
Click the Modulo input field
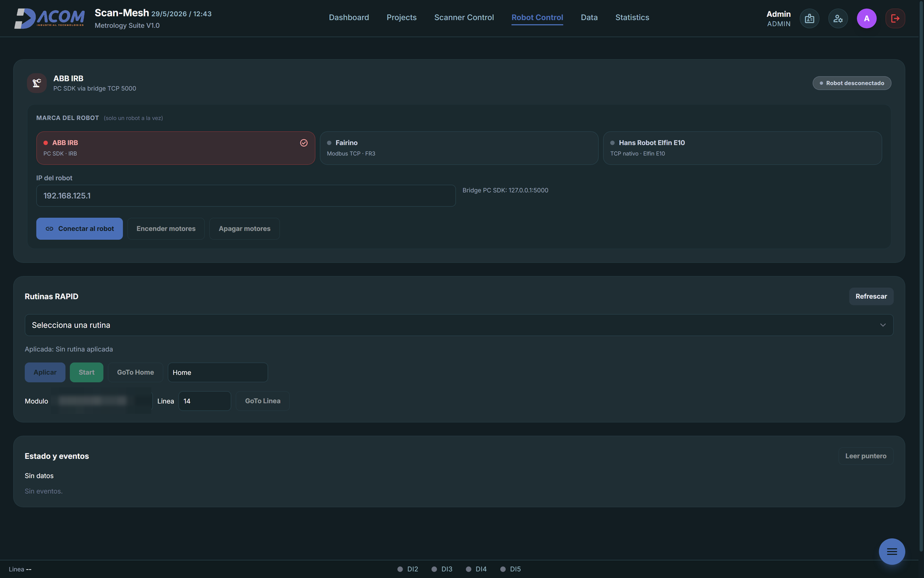coord(102,401)
